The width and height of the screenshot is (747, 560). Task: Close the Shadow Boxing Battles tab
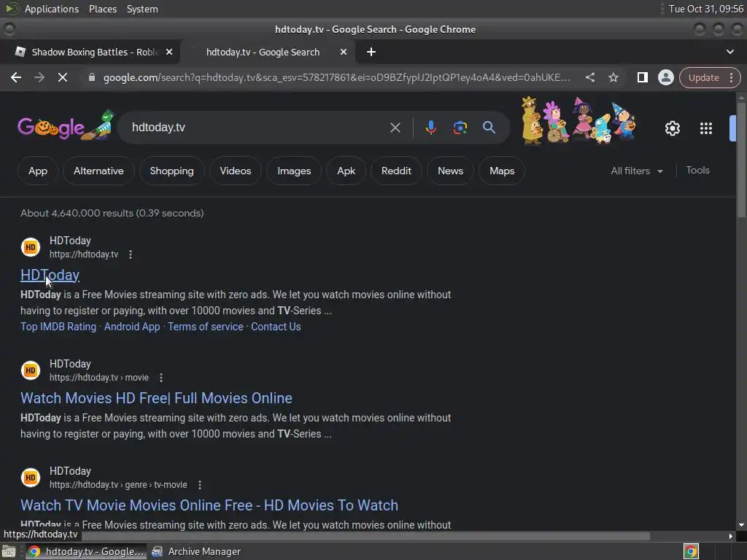(169, 52)
